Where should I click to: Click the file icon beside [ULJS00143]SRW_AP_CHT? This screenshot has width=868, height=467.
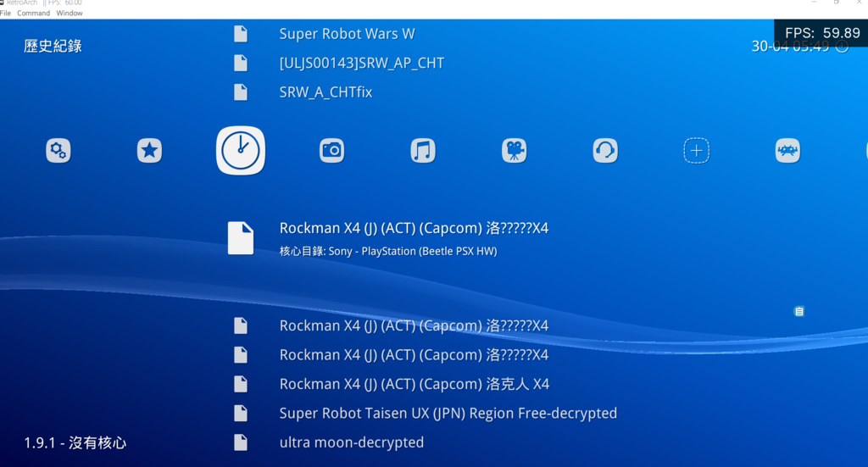pyautogui.click(x=241, y=63)
